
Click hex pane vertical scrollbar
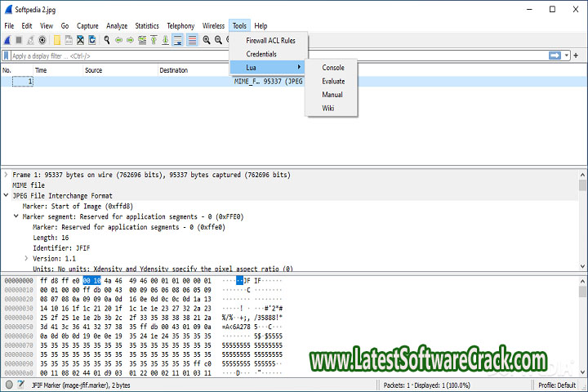pos(582,327)
